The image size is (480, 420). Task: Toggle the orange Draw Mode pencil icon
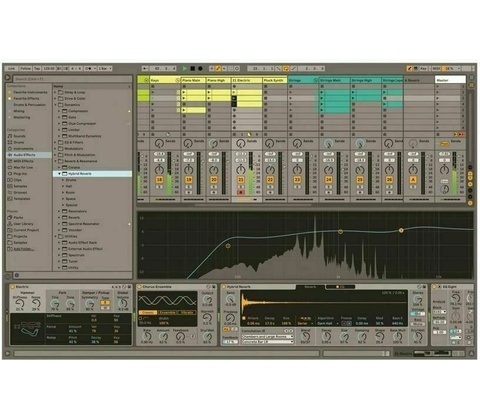coord(409,68)
